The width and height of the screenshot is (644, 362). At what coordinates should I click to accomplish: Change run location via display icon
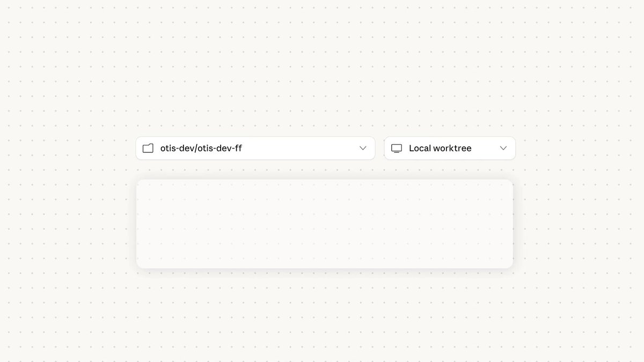tap(397, 148)
